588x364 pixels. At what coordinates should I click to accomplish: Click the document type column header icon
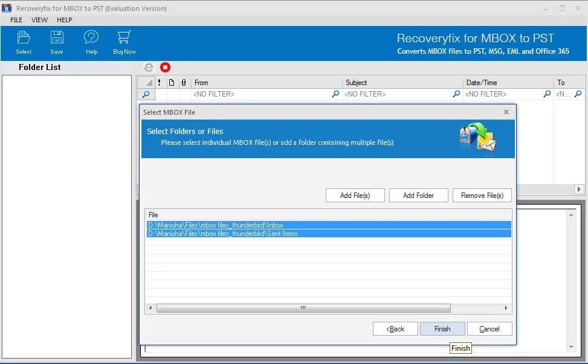click(172, 82)
